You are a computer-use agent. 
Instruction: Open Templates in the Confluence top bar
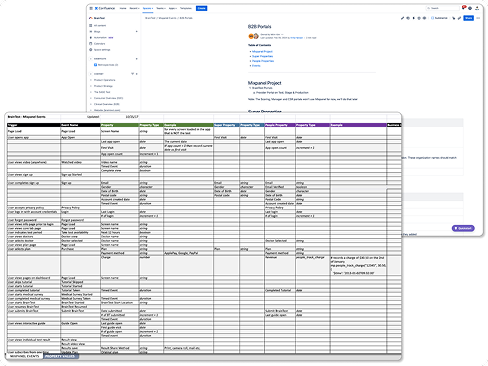[186, 8]
